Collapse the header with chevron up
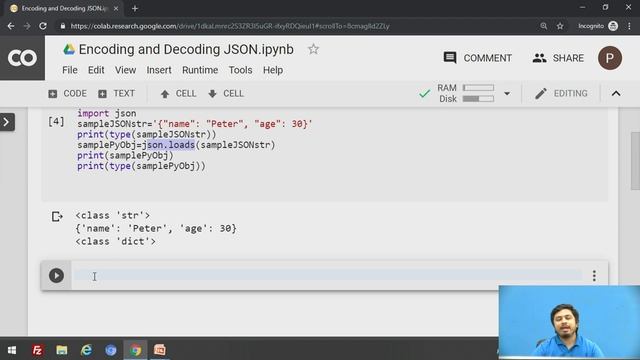 616,93
